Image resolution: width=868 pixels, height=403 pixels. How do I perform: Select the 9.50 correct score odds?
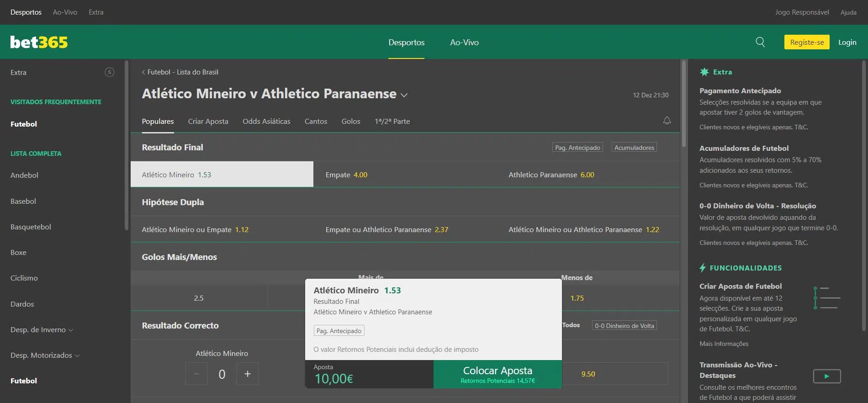click(x=588, y=374)
